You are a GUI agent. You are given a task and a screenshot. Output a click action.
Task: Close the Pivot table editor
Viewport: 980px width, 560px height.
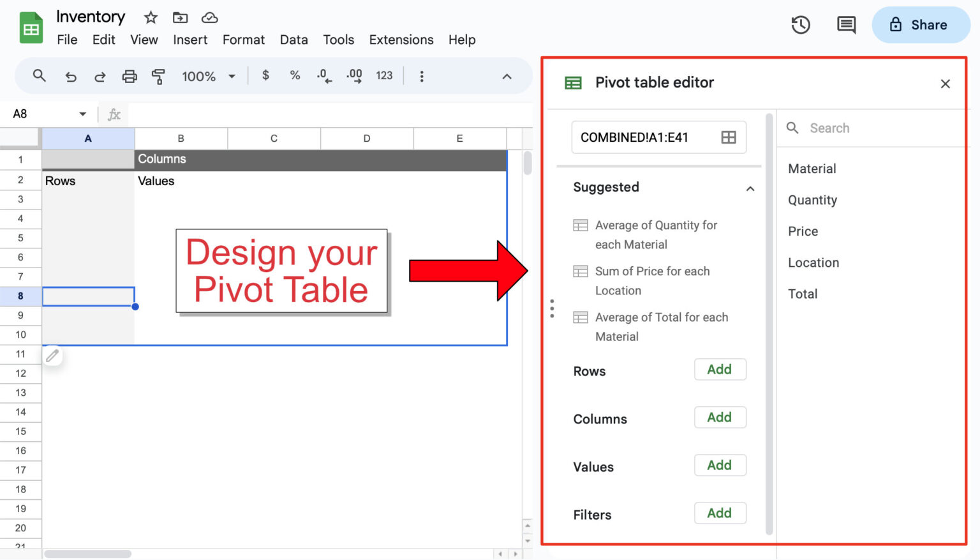[x=945, y=84]
